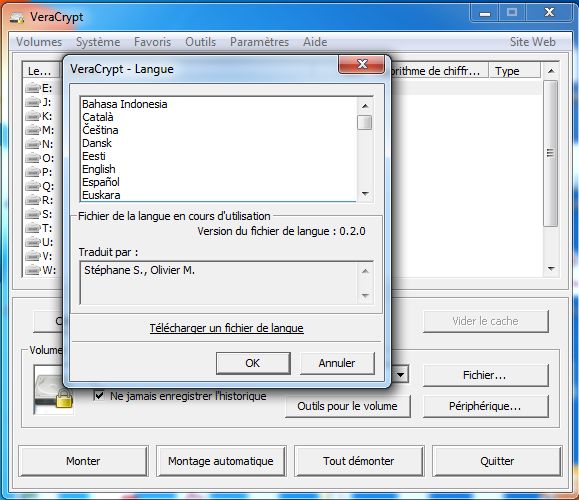Image resolution: width=579 pixels, height=500 pixels.
Task: Select the E: drive icon in list
Action: point(32,88)
